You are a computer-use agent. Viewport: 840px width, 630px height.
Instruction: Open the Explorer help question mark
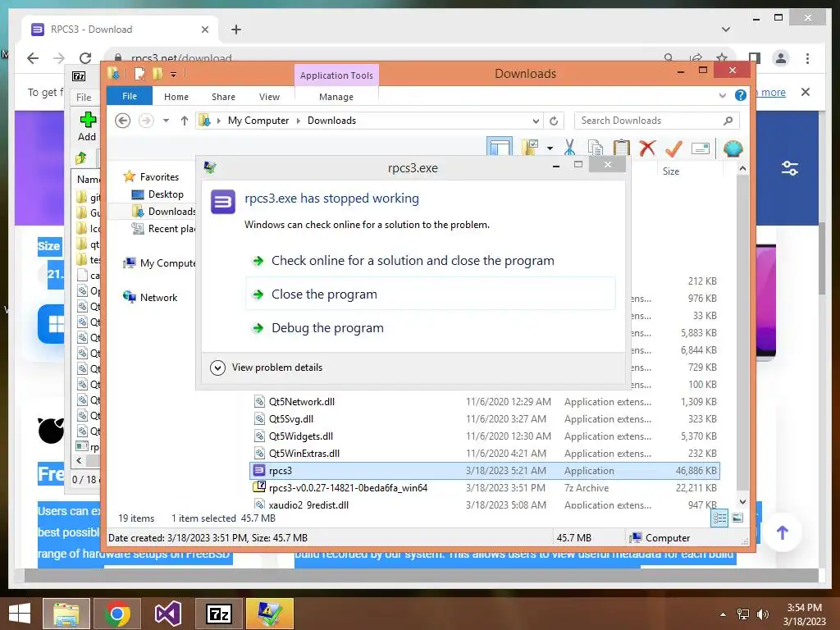(741, 95)
